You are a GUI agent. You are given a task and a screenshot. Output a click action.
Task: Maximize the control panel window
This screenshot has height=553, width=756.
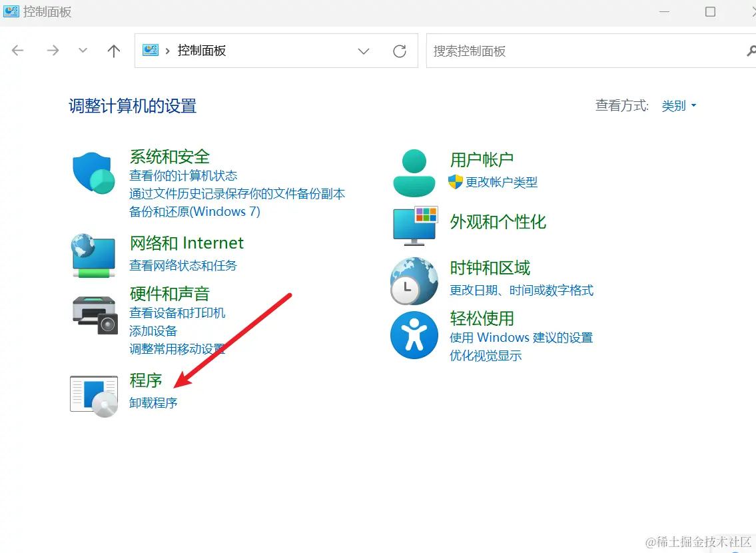point(710,11)
